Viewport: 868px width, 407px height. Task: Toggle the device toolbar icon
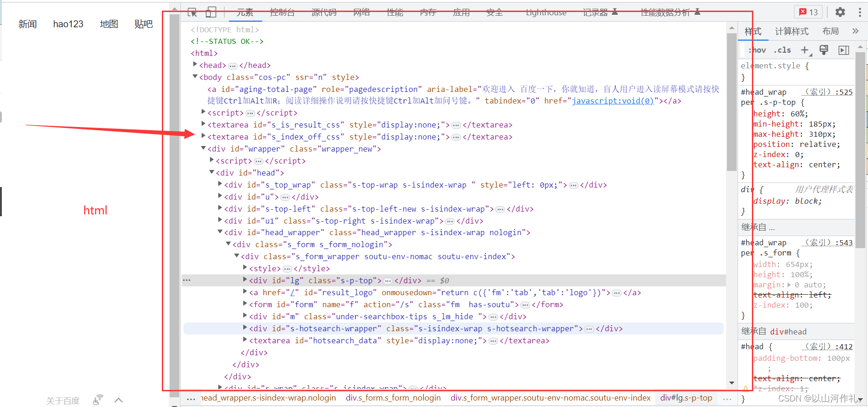tap(211, 12)
